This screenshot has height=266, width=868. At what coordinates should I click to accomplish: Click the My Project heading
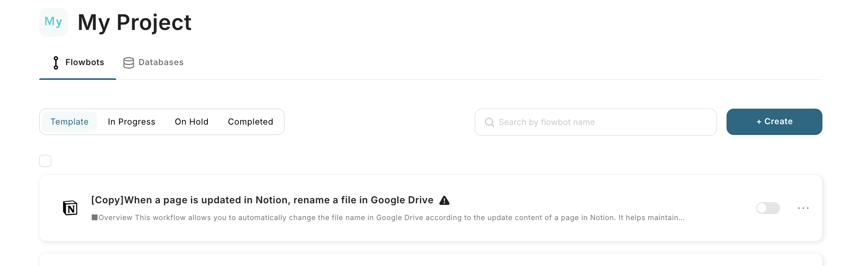click(x=135, y=22)
